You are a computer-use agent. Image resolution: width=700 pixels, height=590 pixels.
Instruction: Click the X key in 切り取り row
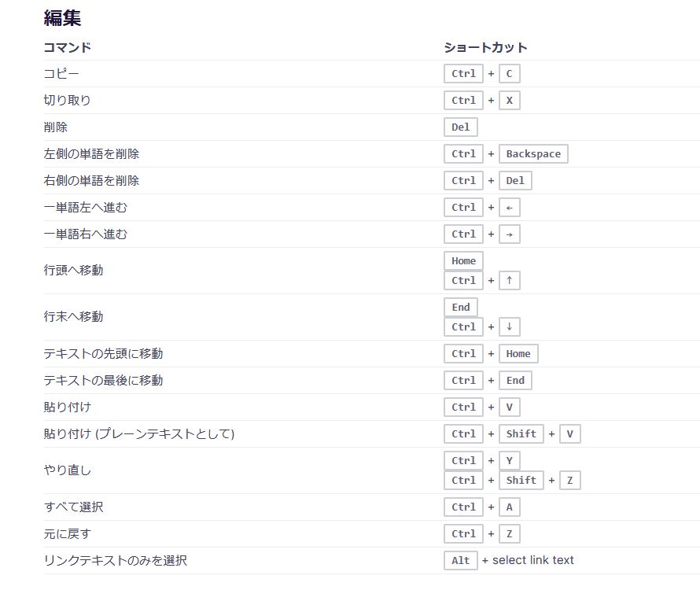[x=509, y=101]
